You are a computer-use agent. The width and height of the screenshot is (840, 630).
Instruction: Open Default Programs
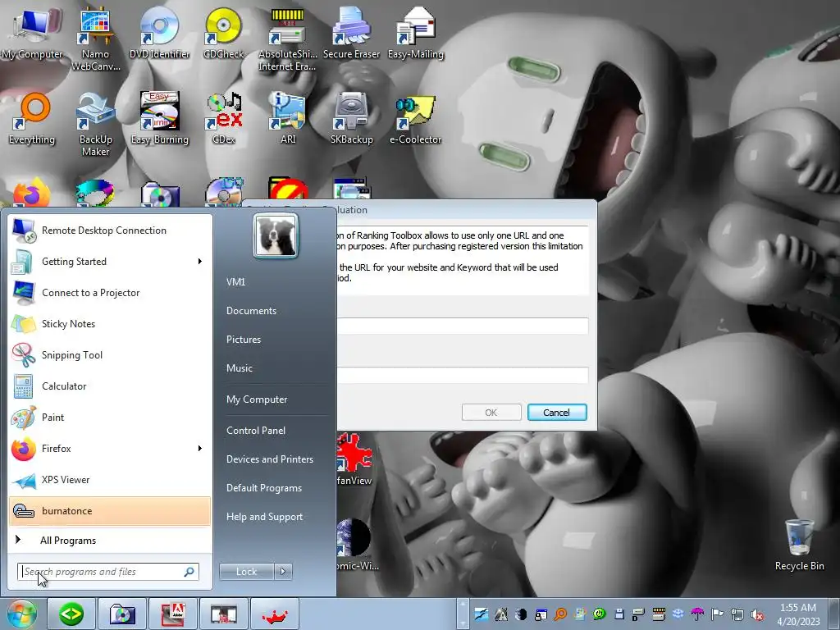pos(263,488)
